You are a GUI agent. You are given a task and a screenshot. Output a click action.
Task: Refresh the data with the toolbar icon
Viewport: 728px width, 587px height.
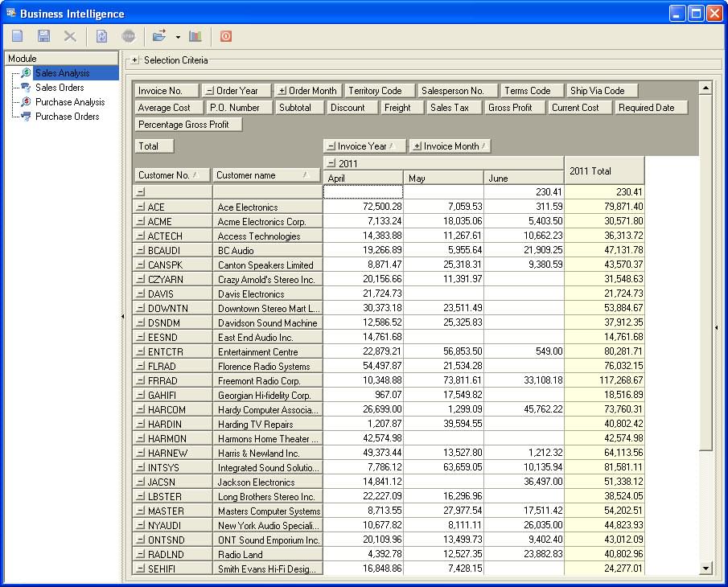(101, 36)
